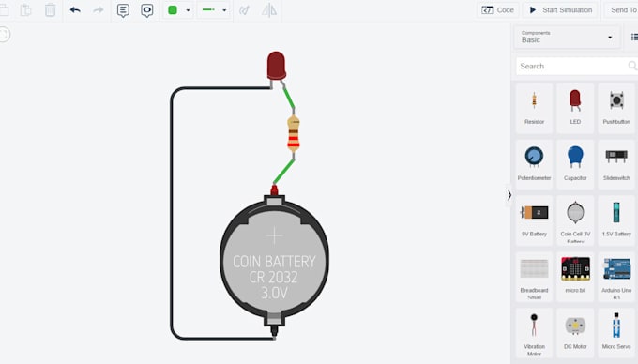Open the wire type dropdown arrow
Screen dimensions: 638x364
pos(224,10)
